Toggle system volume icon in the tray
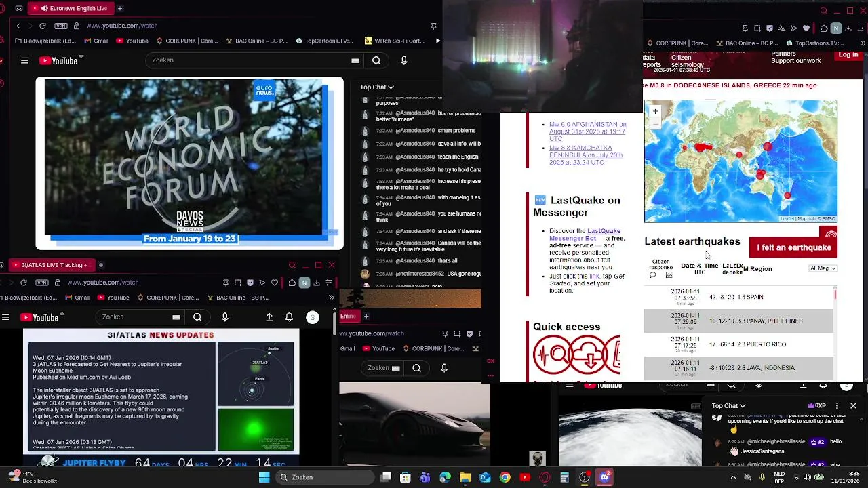 click(x=808, y=477)
